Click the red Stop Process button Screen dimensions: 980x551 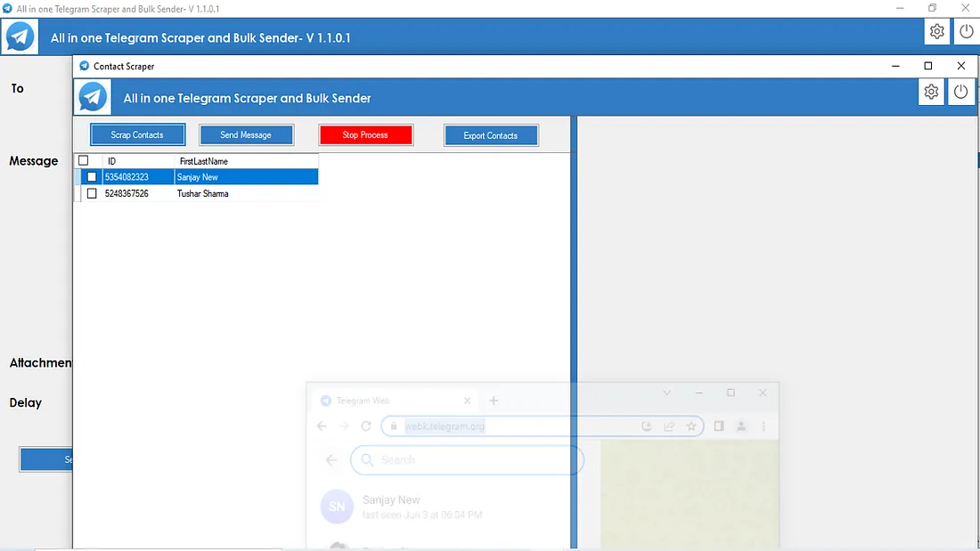365,134
